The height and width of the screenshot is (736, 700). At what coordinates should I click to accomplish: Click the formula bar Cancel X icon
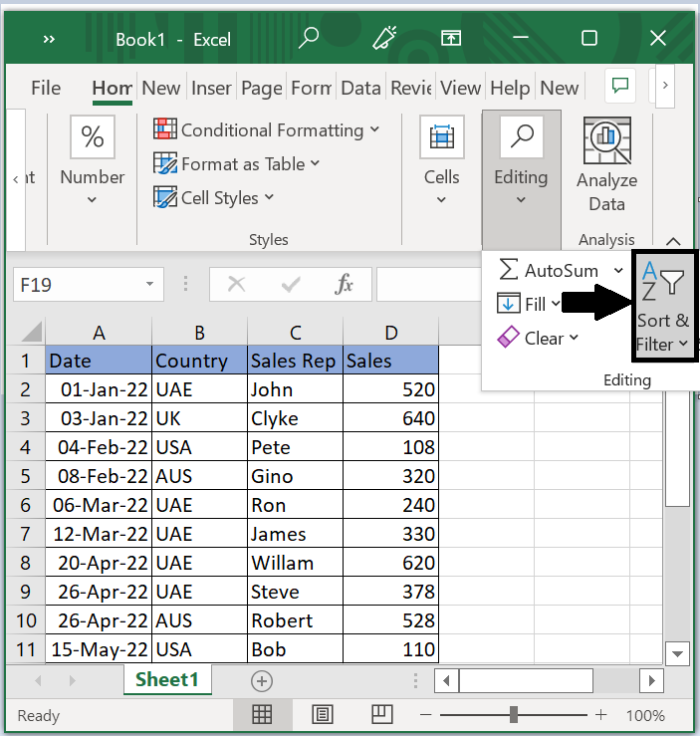click(236, 284)
